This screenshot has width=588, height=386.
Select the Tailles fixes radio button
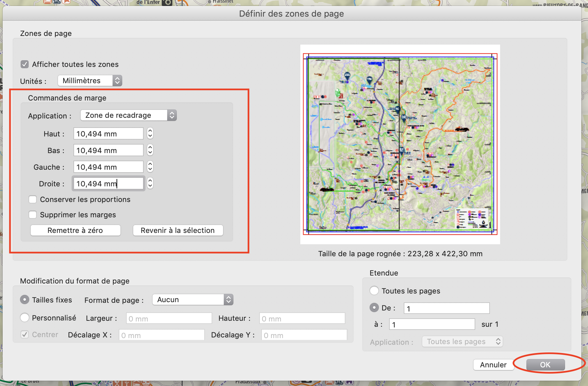click(x=25, y=300)
